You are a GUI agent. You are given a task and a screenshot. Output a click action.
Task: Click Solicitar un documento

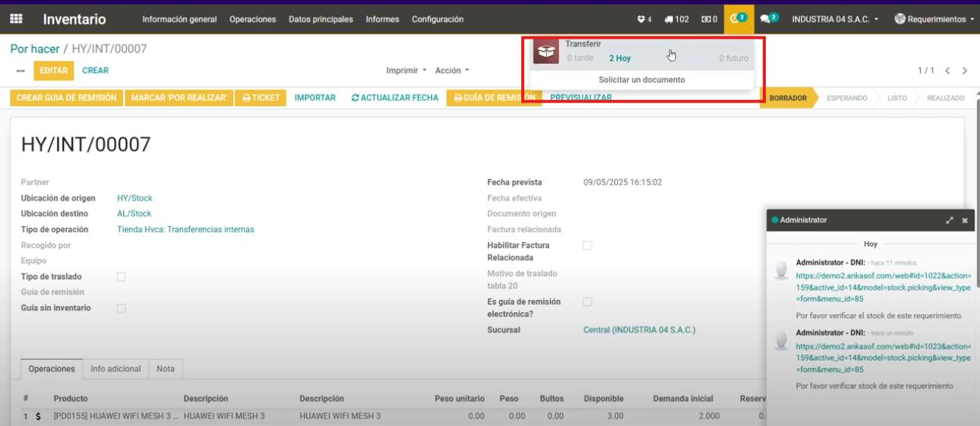[642, 80]
